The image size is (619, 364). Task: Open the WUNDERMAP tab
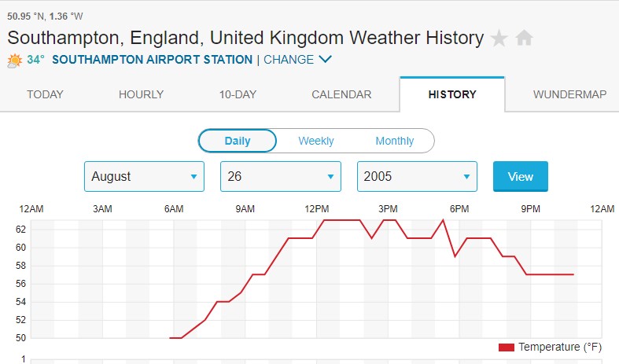pyautogui.click(x=569, y=94)
